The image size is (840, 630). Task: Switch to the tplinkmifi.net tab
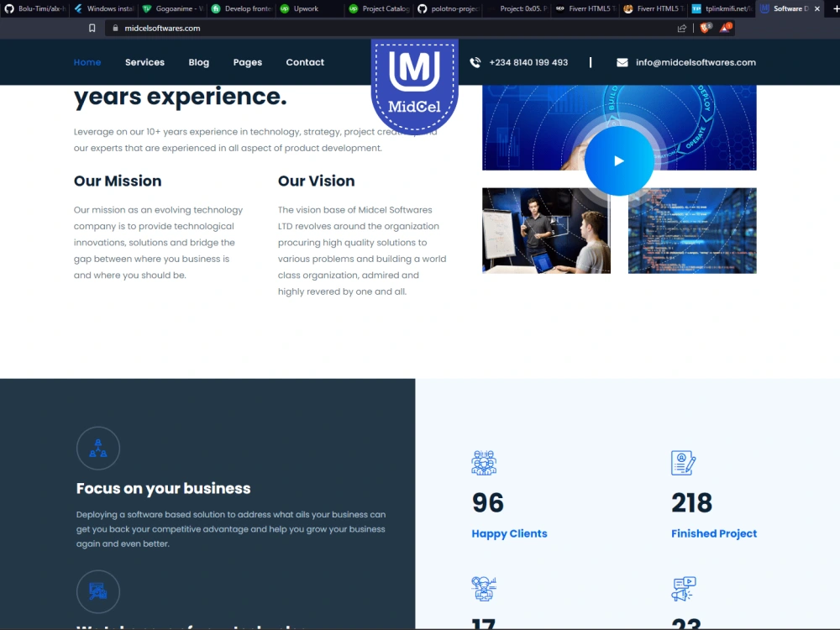(722, 8)
